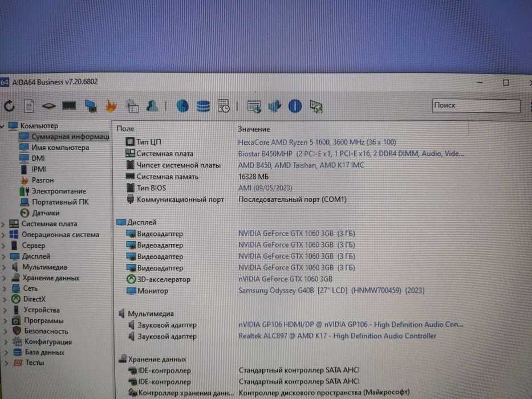Viewport: 532px width, 399px height.
Task: Click the motherboard chip toolbar icon
Action: [49, 106]
